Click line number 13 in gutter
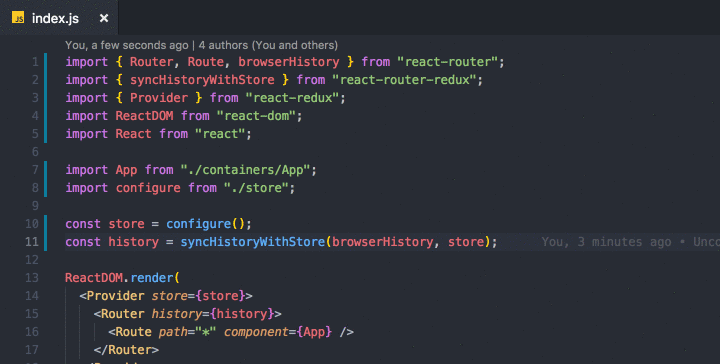Screen dimensions: 720x364 tap(32, 278)
